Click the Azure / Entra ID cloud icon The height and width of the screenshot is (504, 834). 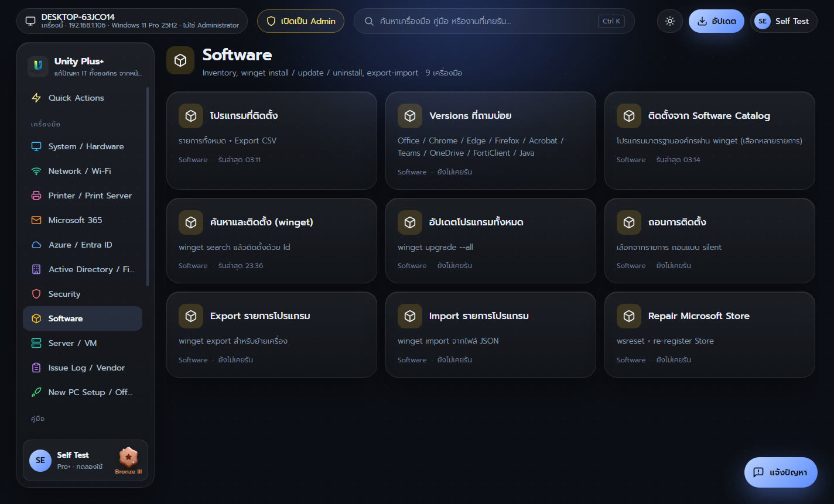tap(36, 245)
